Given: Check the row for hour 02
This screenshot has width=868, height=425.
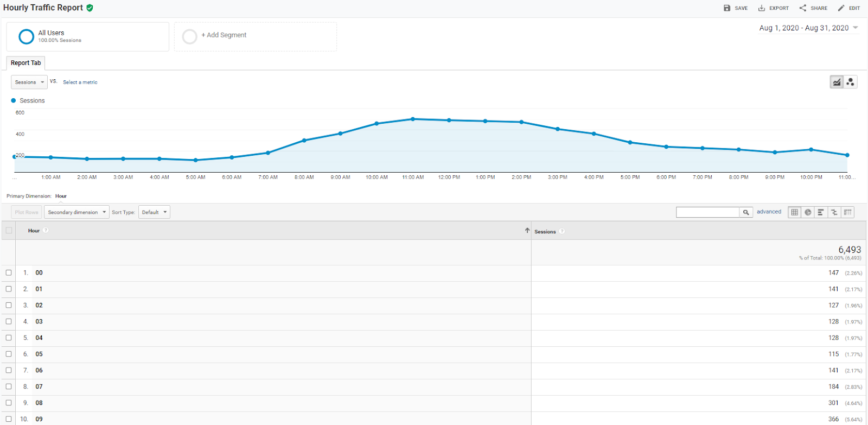Looking at the screenshot, I should coord(9,305).
